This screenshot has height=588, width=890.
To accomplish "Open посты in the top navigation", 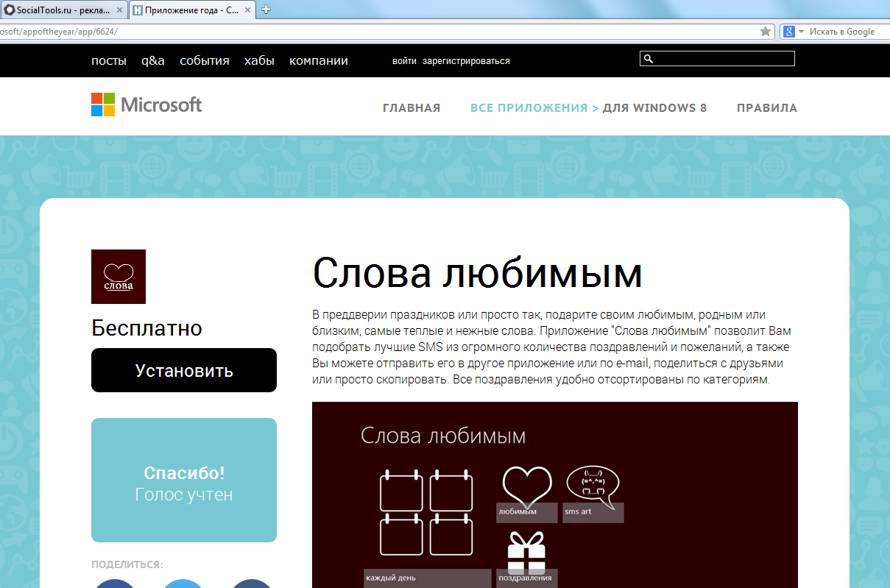I will click(x=109, y=61).
